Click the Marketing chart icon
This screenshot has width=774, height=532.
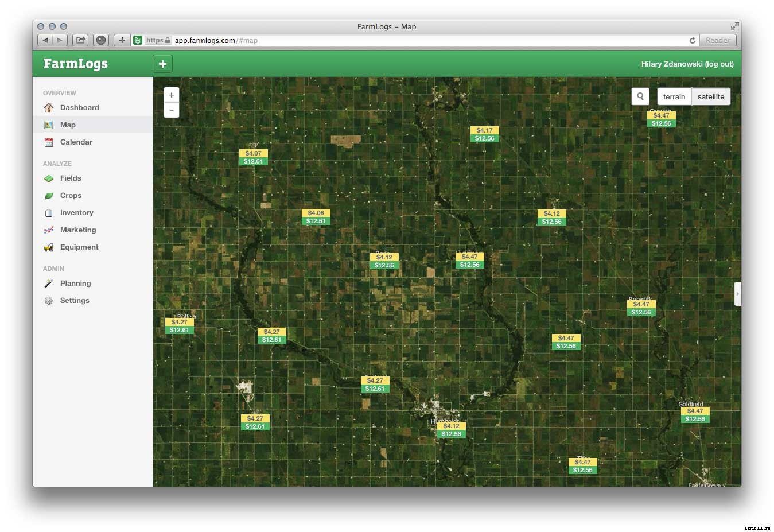click(x=49, y=230)
